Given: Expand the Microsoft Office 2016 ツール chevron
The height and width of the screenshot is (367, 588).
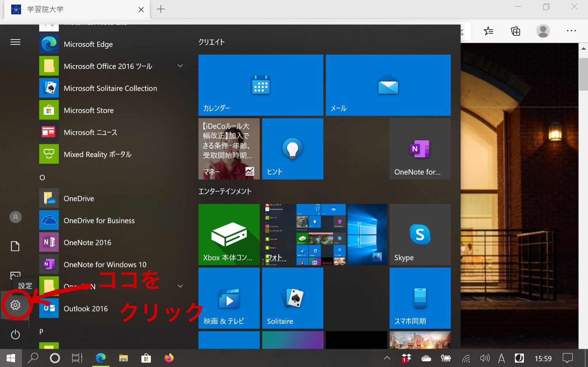Looking at the screenshot, I should point(180,66).
